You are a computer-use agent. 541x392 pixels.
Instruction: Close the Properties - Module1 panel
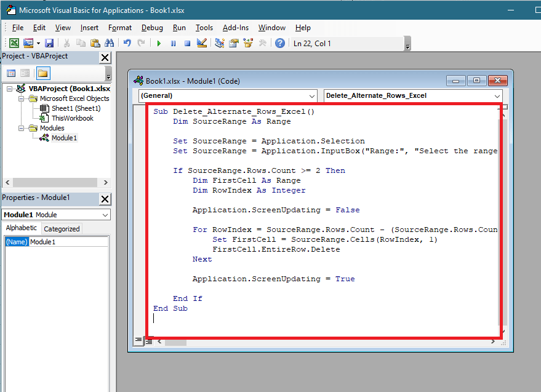pyautogui.click(x=105, y=199)
